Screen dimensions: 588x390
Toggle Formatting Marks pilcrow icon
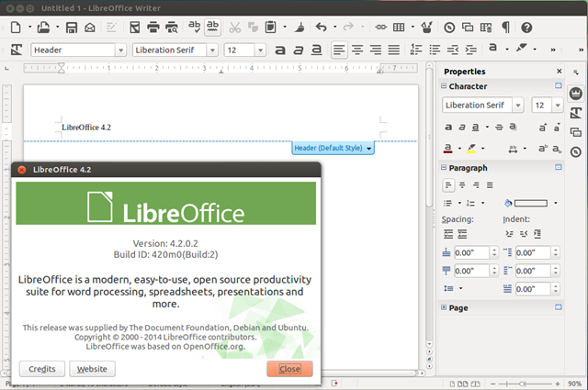[x=505, y=28]
